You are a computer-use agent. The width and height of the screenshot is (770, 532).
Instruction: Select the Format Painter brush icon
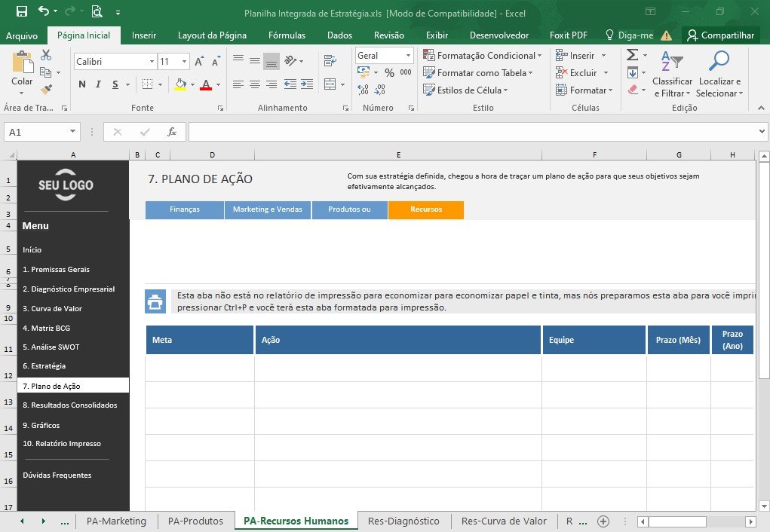46,90
